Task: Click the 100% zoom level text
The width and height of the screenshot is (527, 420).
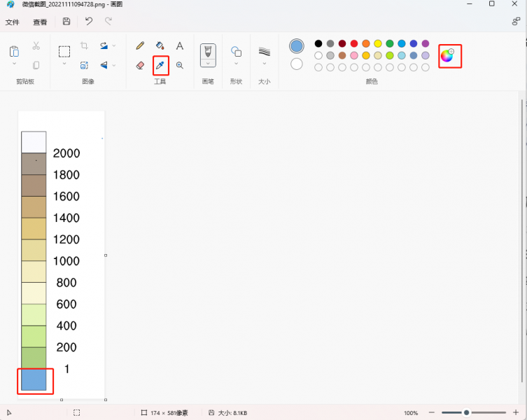Action: tap(411, 413)
